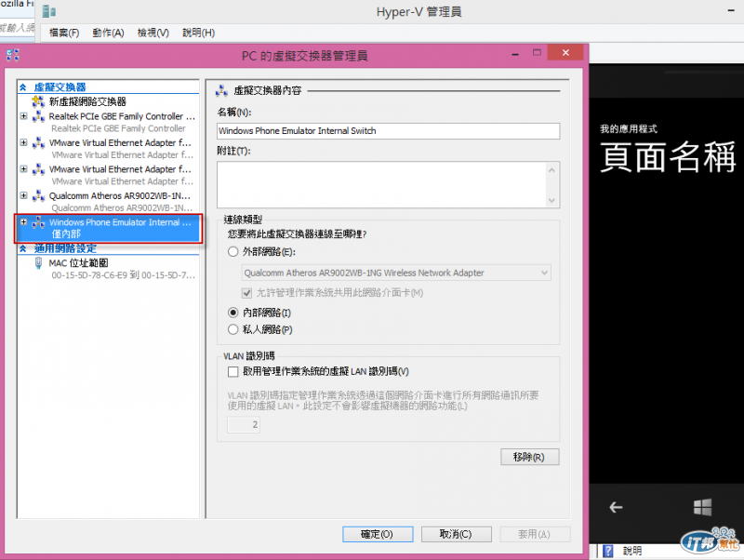
Task: Open the 動作(A) menu
Action: coord(108,33)
